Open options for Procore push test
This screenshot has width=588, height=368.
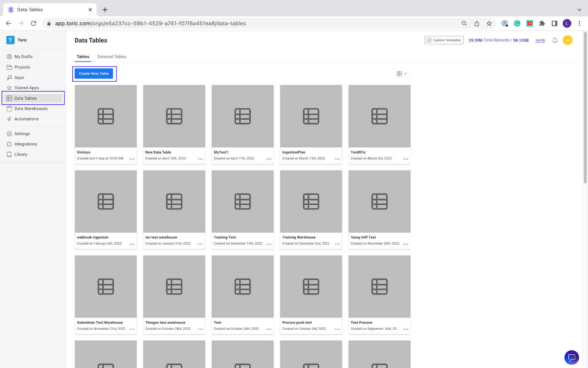click(337, 329)
